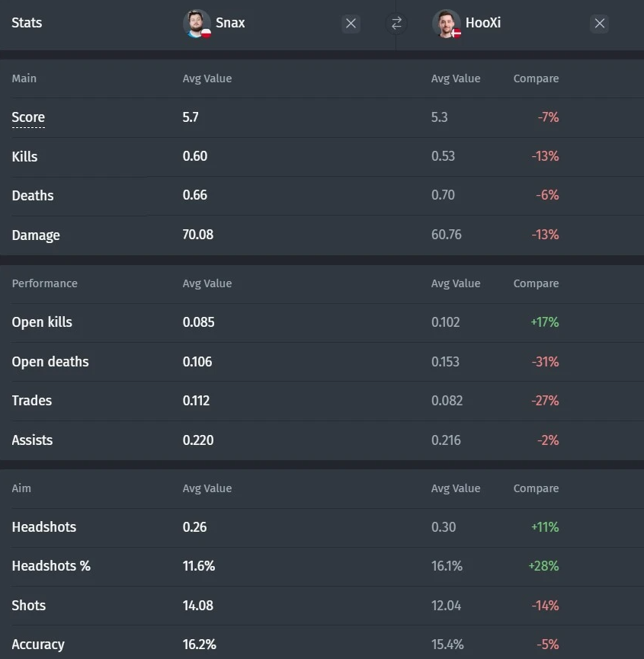The image size is (644, 659).
Task: Click the +17% Open kills comparison value
Action: [x=544, y=322]
